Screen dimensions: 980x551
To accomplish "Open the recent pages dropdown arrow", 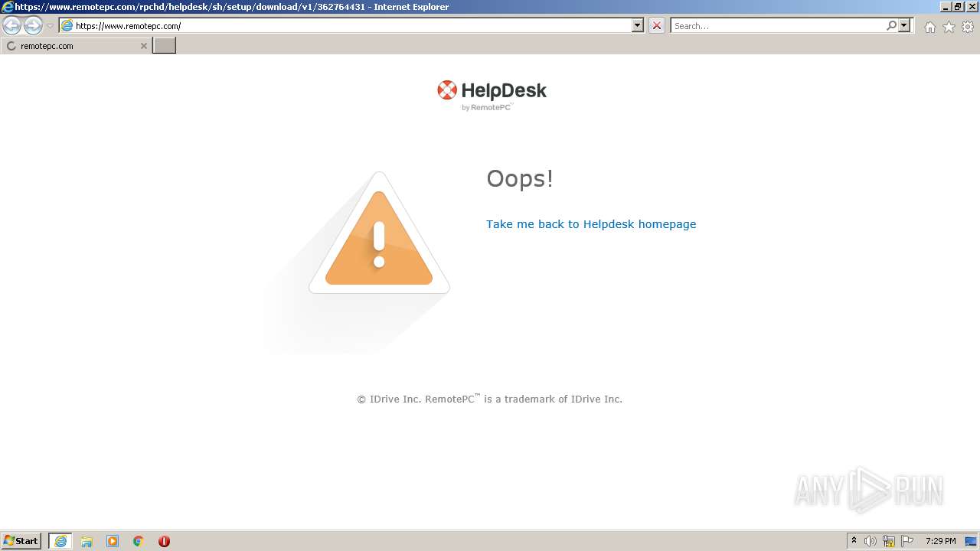I will (50, 26).
